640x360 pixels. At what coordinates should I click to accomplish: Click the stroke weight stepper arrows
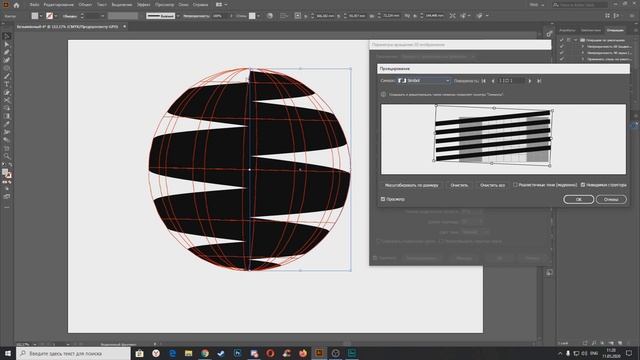pyautogui.click(x=82, y=16)
